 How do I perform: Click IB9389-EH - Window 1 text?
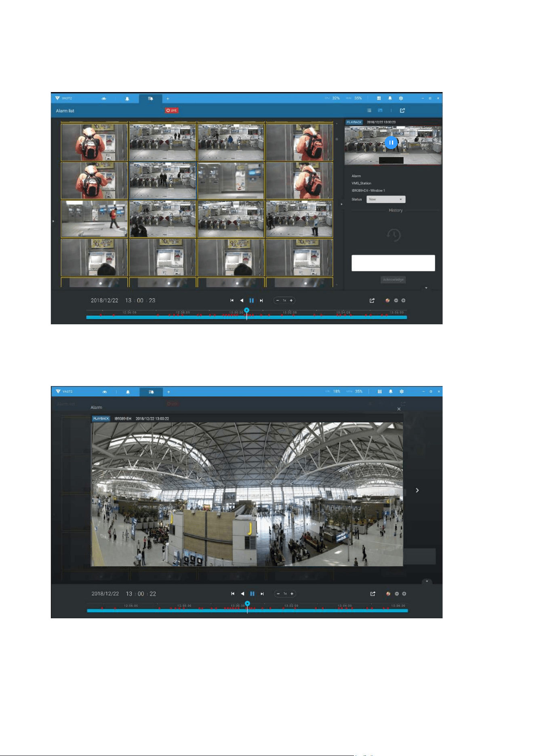pyautogui.click(x=368, y=191)
